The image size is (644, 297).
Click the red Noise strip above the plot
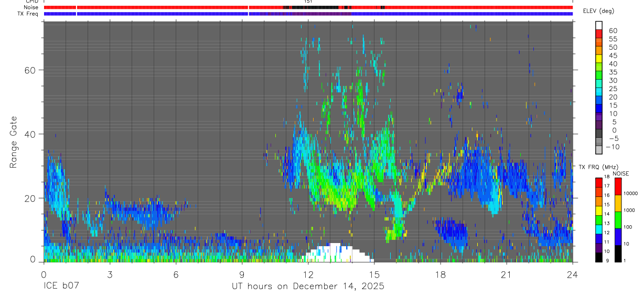point(308,7)
